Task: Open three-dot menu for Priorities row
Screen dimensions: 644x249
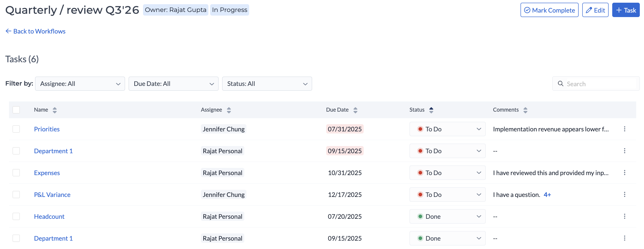Action: click(625, 129)
